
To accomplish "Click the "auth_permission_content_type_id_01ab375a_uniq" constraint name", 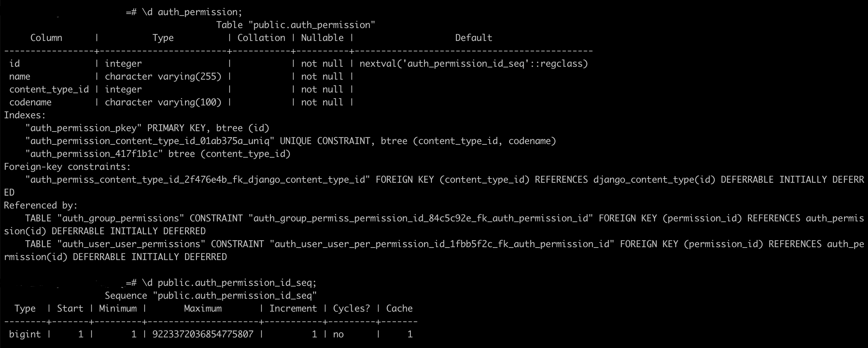I will pyautogui.click(x=150, y=141).
